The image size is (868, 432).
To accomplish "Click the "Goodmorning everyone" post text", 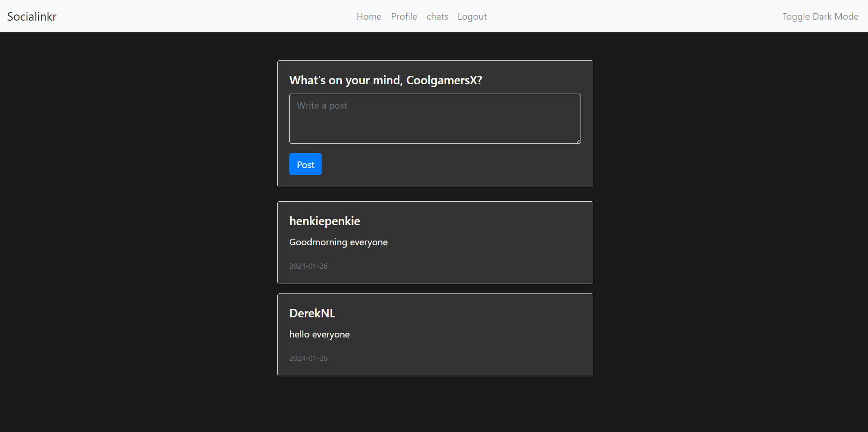I will 338,242.
